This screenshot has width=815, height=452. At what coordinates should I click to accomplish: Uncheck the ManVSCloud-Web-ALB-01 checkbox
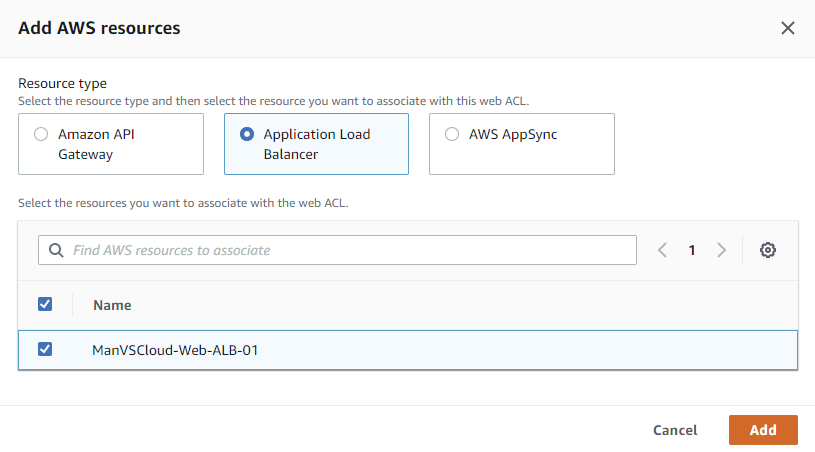coord(45,350)
